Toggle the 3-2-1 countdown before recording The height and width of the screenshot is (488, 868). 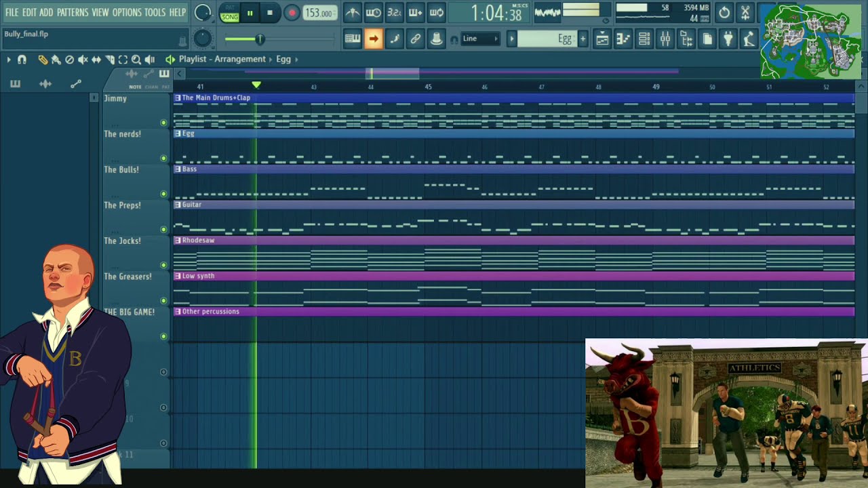[x=394, y=12]
